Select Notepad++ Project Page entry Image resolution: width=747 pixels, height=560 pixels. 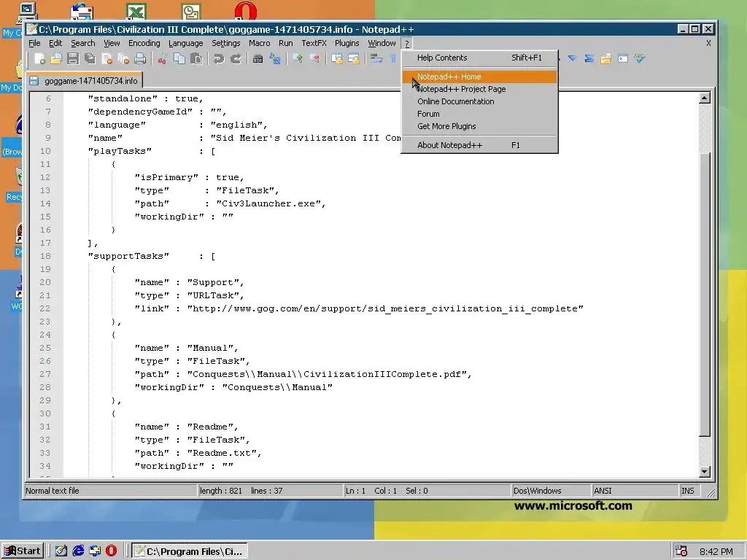pos(479,89)
